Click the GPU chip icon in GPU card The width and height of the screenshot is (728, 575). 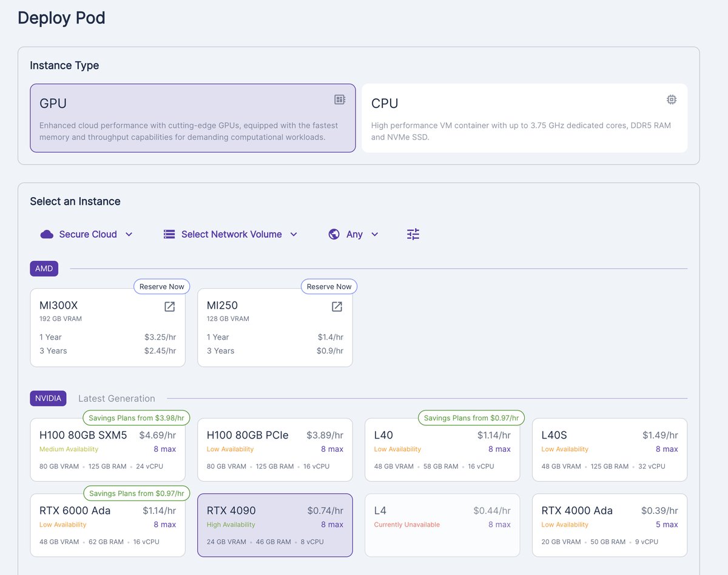tap(340, 99)
